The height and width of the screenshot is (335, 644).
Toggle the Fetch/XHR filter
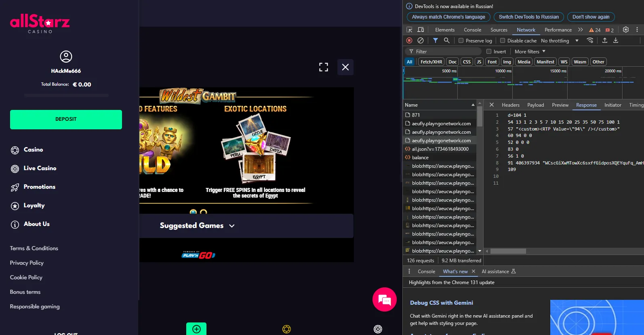(431, 62)
